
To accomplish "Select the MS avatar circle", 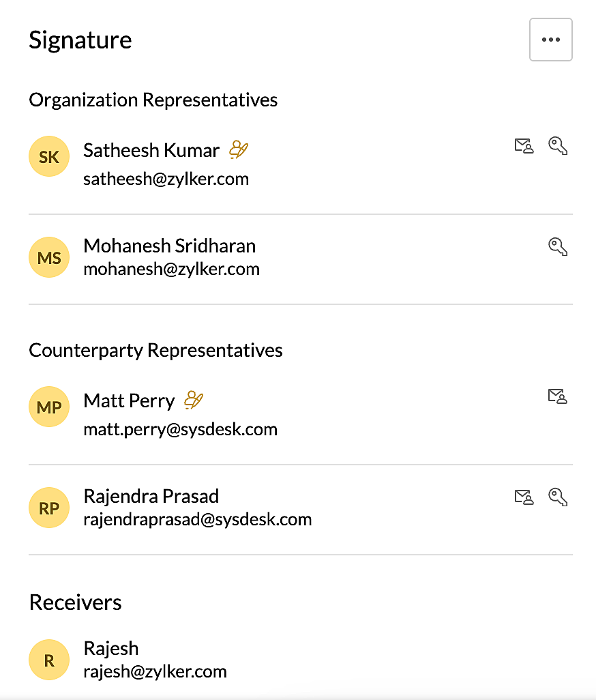I will 49,257.
